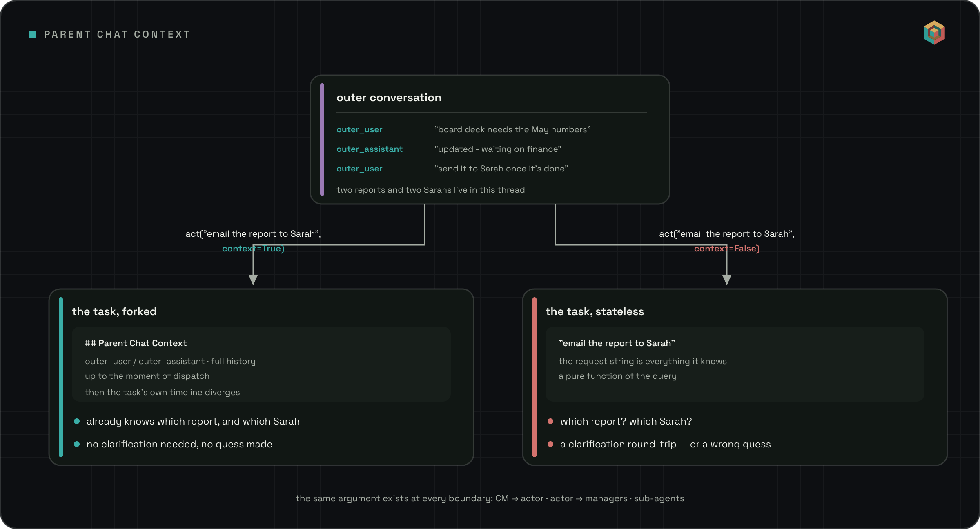The image size is (980, 529).
Task: Click the 'send it to Sarah once it's done' message
Action: click(501, 169)
